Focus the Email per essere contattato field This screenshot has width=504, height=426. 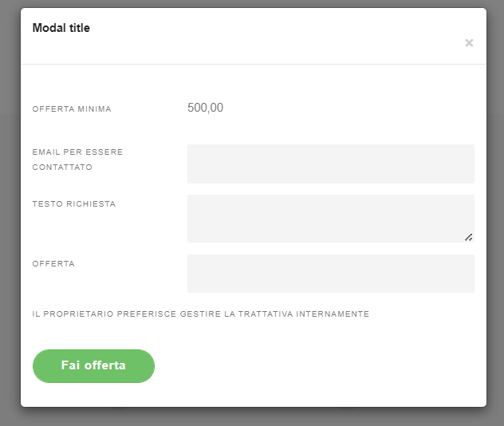331,164
